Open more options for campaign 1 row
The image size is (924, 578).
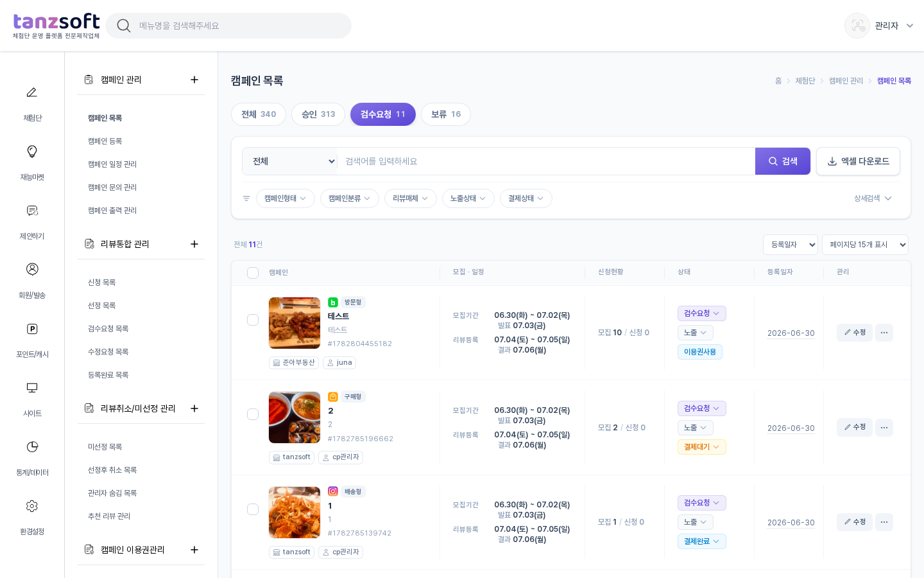pos(884,522)
